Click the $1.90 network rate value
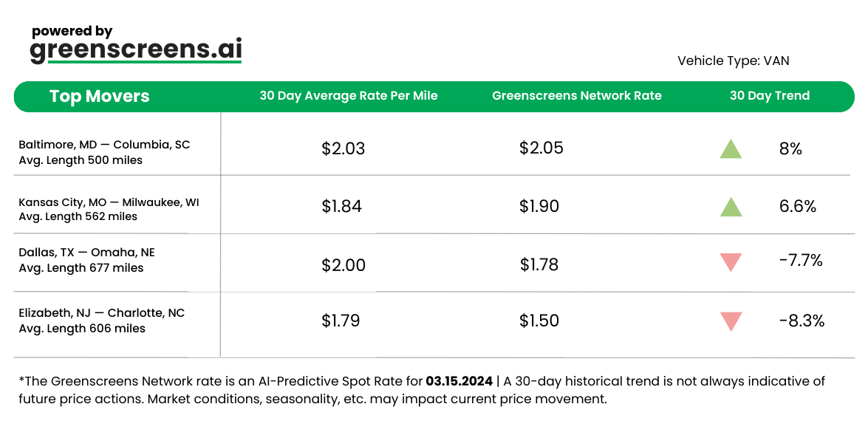The image size is (868, 435). [541, 206]
